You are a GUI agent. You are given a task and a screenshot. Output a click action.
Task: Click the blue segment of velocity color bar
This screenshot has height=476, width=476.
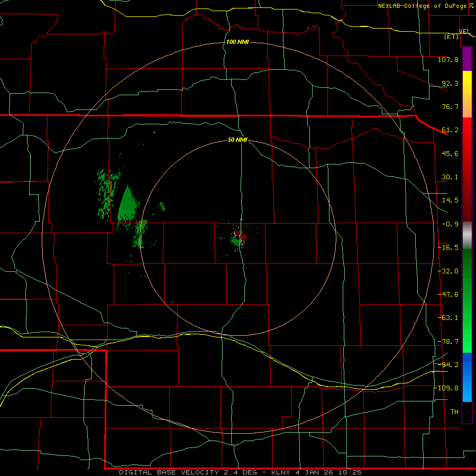[x=467, y=377]
